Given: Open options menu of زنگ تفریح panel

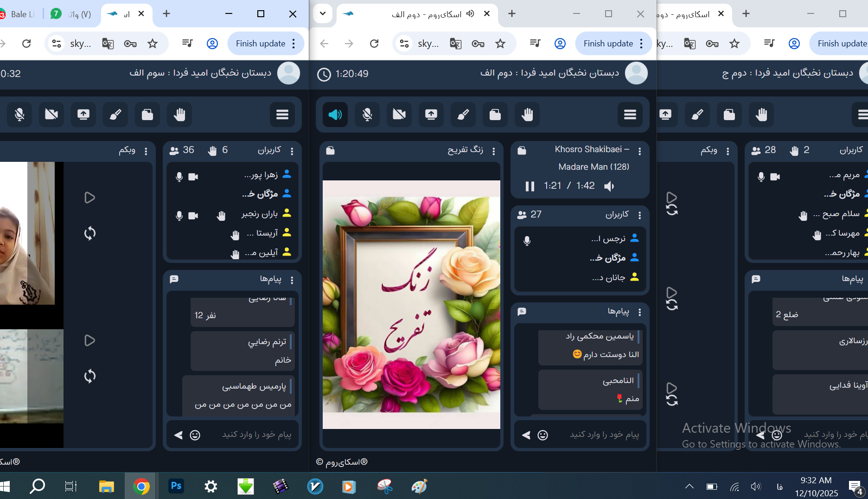Looking at the screenshot, I should pos(493,151).
